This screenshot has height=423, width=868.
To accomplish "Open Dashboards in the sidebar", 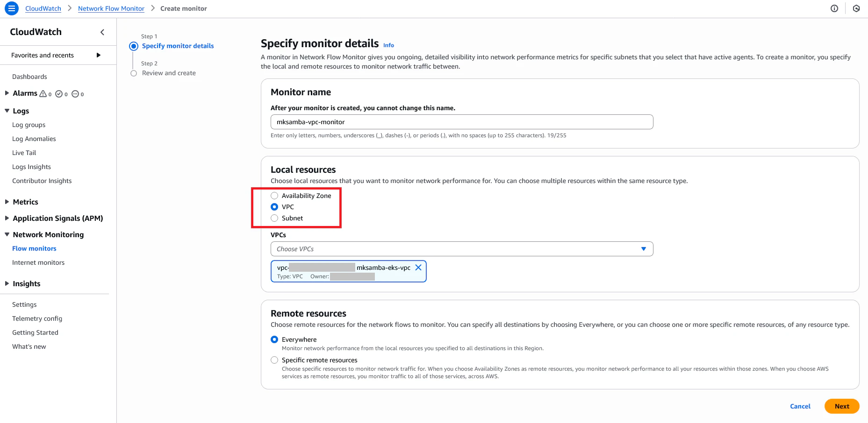I will tap(29, 77).
